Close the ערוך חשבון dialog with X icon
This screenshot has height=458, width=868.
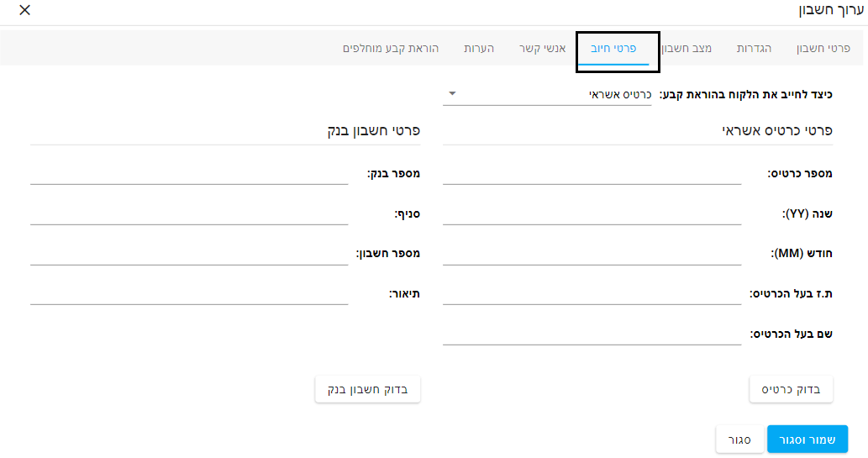coord(24,10)
